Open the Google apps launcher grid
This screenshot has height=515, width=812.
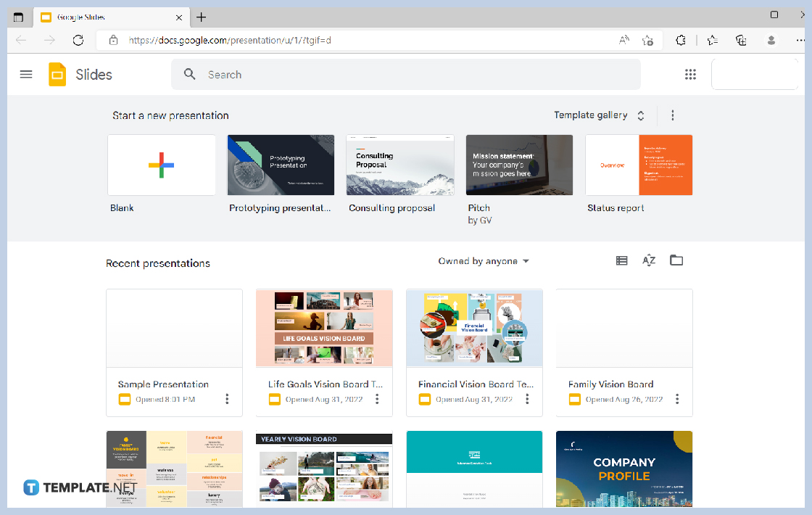click(690, 74)
